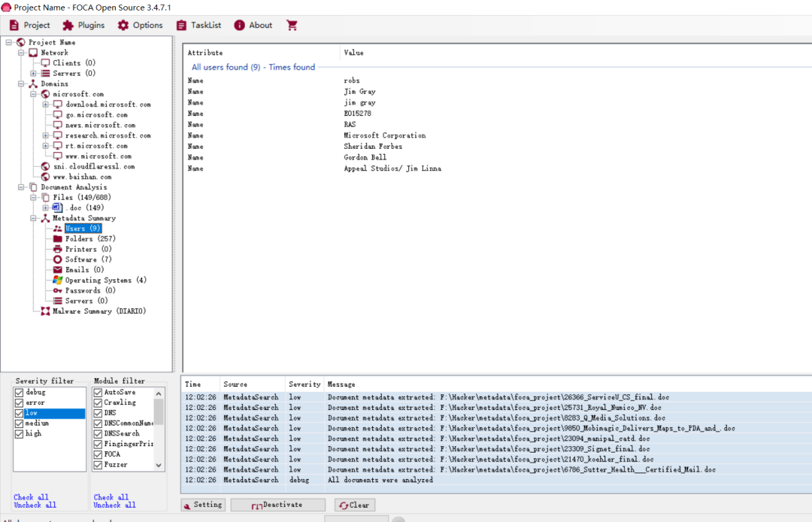This screenshot has height=522, width=812.
Task: Click the Clear log button
Action: click(355, 505)
